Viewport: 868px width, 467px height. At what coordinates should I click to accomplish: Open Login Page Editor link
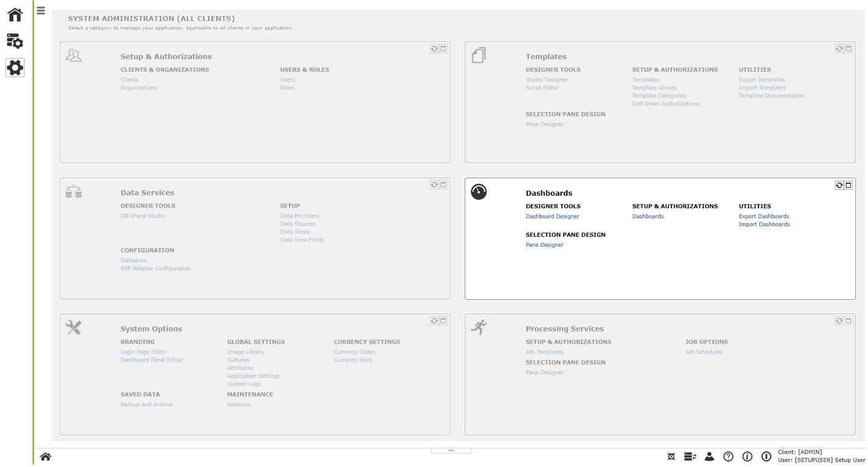pos(144,352)
